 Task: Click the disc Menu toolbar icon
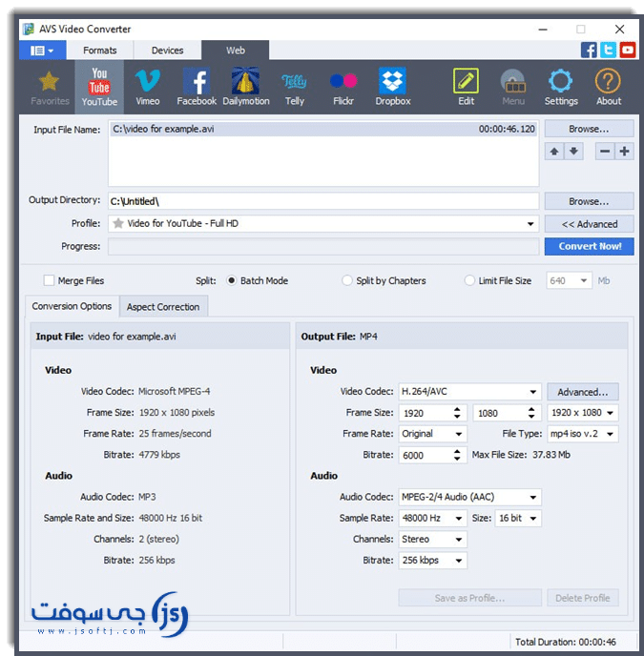513,88
